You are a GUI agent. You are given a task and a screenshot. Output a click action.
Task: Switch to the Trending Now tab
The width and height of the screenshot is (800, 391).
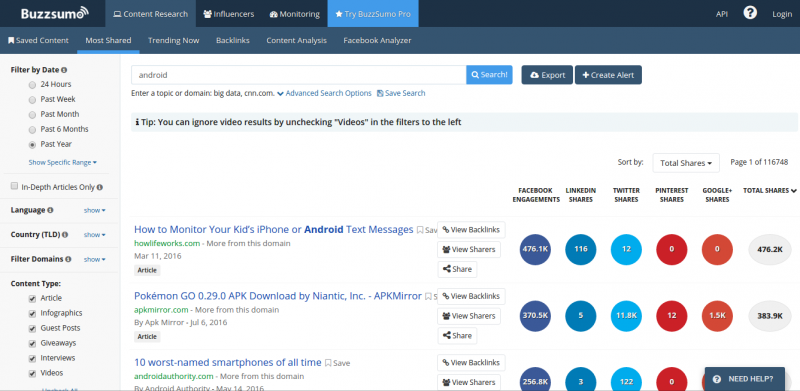(173, 40)
